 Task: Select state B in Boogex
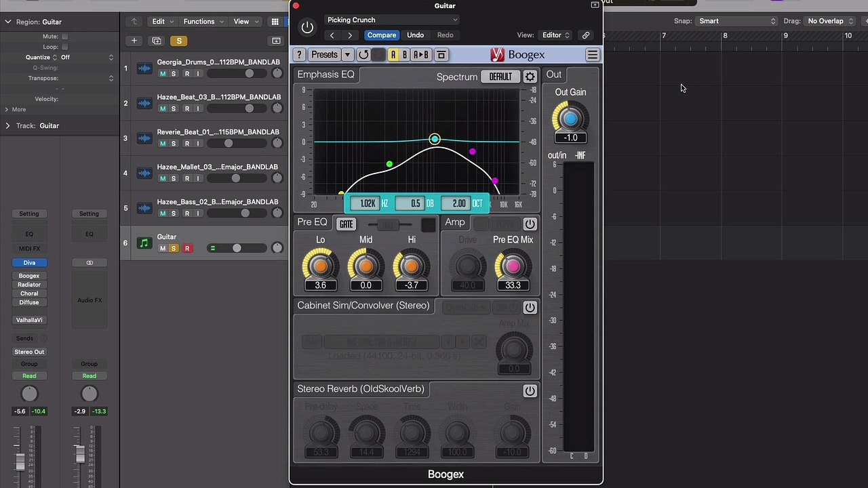pos(404,55)
